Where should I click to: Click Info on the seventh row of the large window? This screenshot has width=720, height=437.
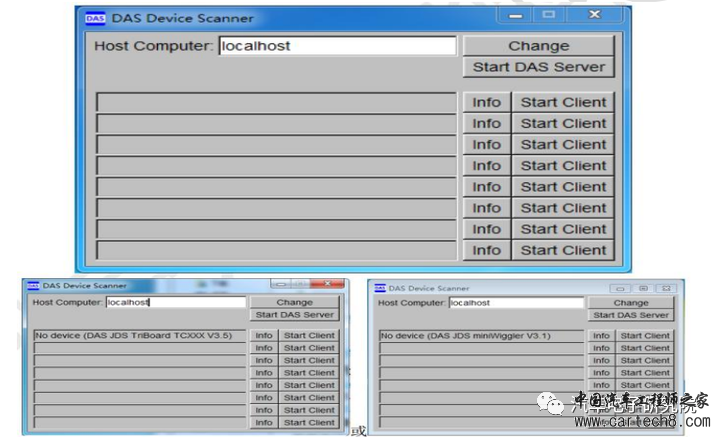(x=487, y=229)
